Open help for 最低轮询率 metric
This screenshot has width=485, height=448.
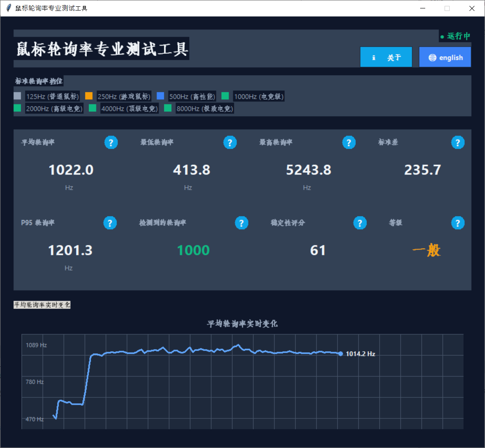click(x=230, y=142)
